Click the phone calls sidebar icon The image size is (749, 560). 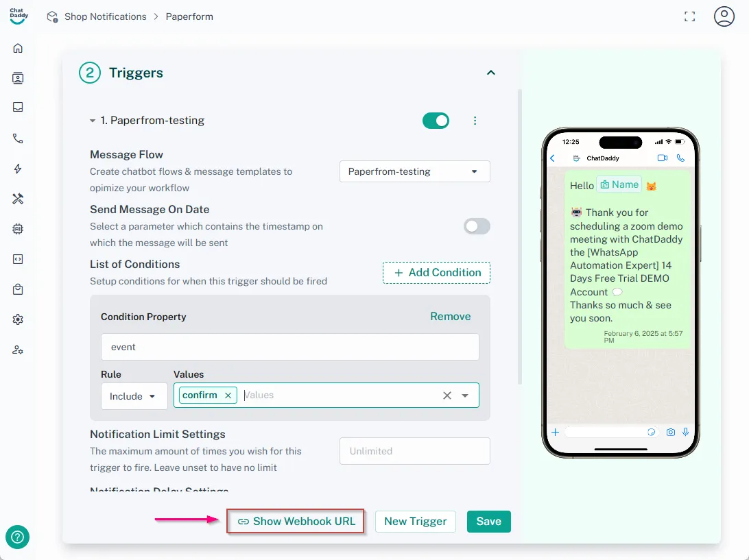18,138
